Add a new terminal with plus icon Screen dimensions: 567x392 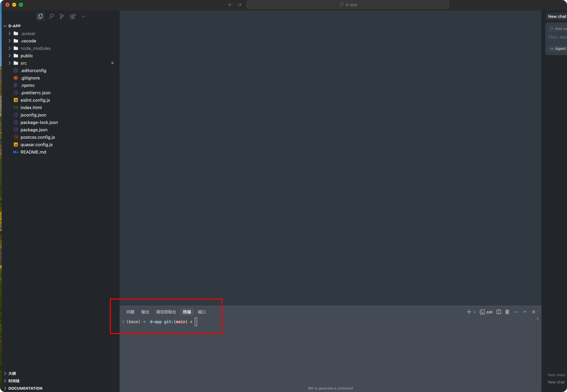[468, 312]
